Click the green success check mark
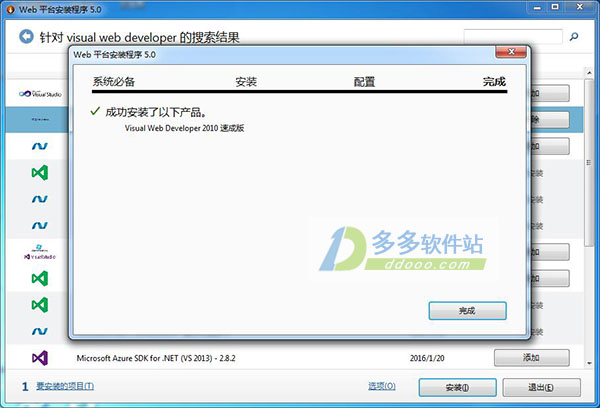Viewport: 600px width, 408px height. pyautogui.click(x=95, y=111)
